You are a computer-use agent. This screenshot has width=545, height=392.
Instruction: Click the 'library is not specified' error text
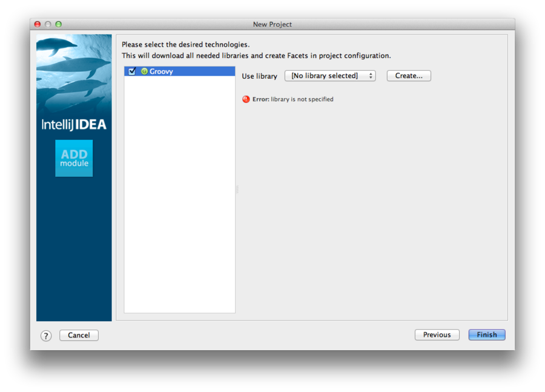click(302, 99)
